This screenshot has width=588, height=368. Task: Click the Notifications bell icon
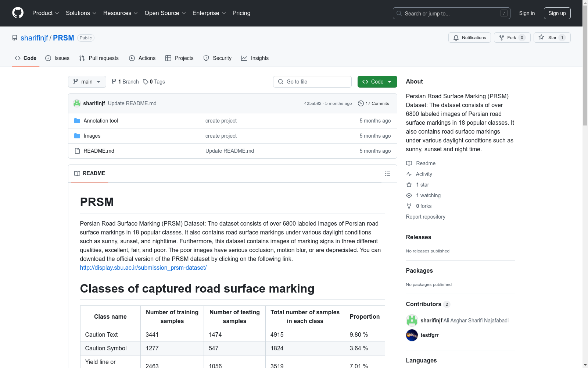(456, 38)
